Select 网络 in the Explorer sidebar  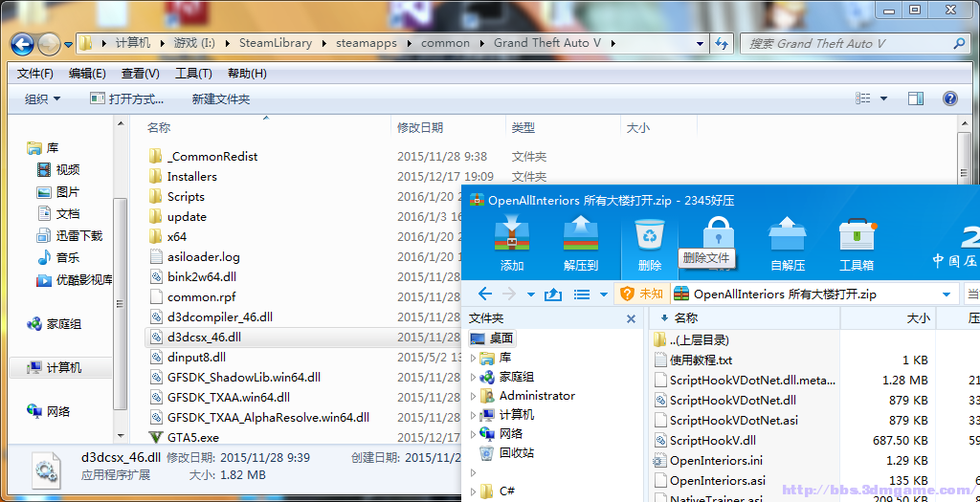click(49, 411)
